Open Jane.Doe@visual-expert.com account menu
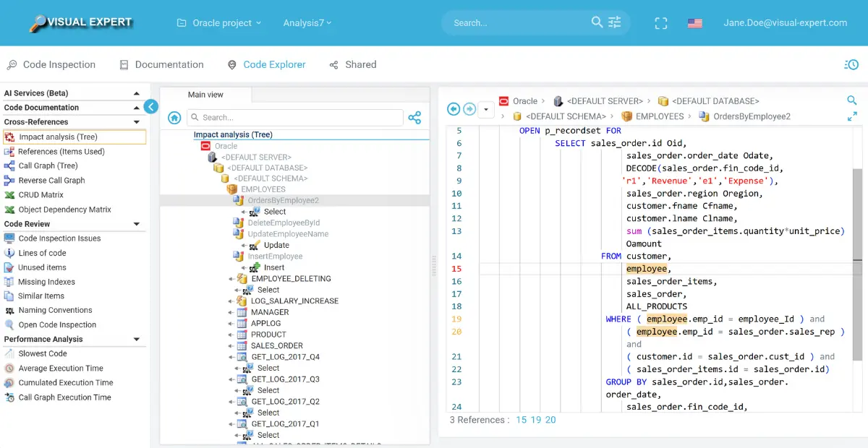 (x=785, y=22)
